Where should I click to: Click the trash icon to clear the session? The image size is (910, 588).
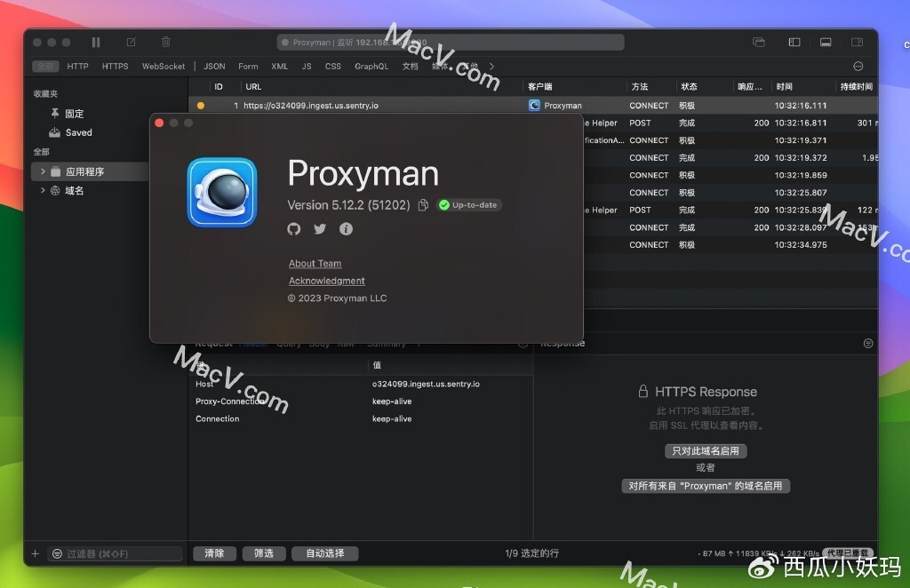(x=166, y=43)
